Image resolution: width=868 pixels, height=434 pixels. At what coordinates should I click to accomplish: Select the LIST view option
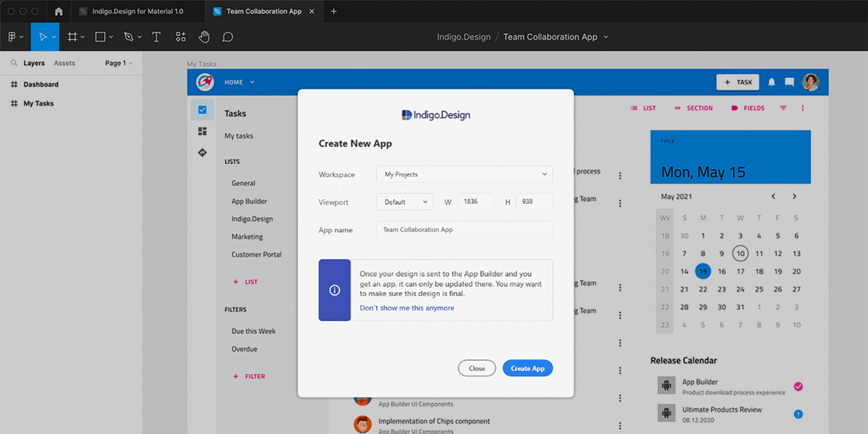643,109
